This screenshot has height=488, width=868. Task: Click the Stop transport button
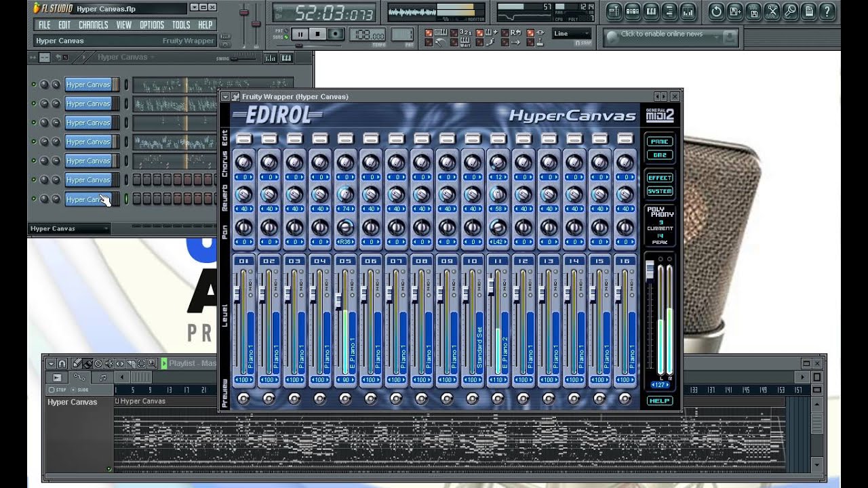pos(317,34)
